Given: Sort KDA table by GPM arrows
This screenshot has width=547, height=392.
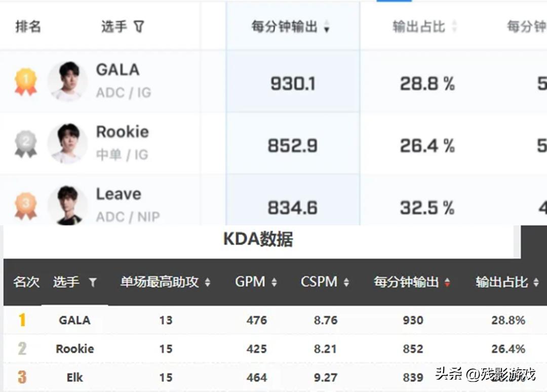Looking at the screenshot, I should tap(274, 282).
